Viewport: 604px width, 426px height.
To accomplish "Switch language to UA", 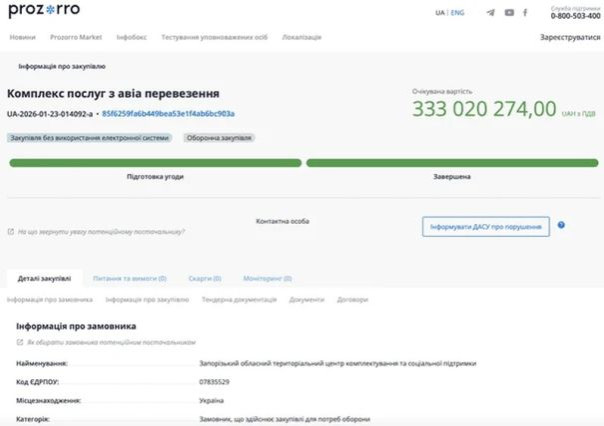I will click(440, 13).
